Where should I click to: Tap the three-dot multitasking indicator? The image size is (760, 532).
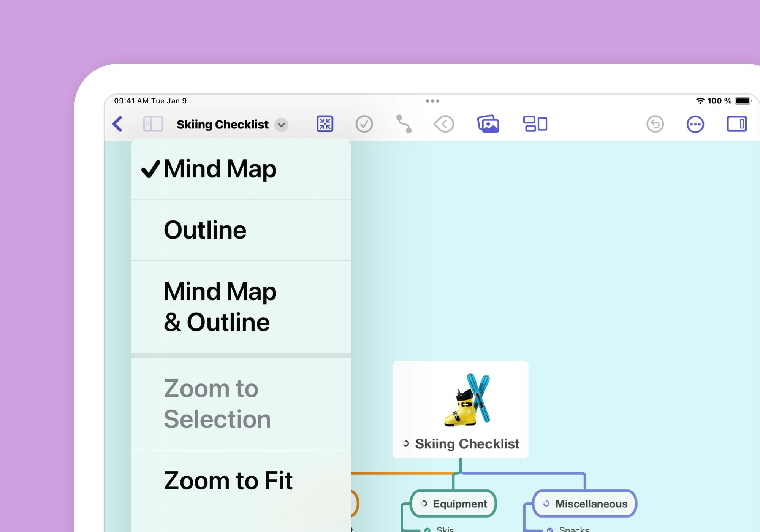click(x=432, y=101)
